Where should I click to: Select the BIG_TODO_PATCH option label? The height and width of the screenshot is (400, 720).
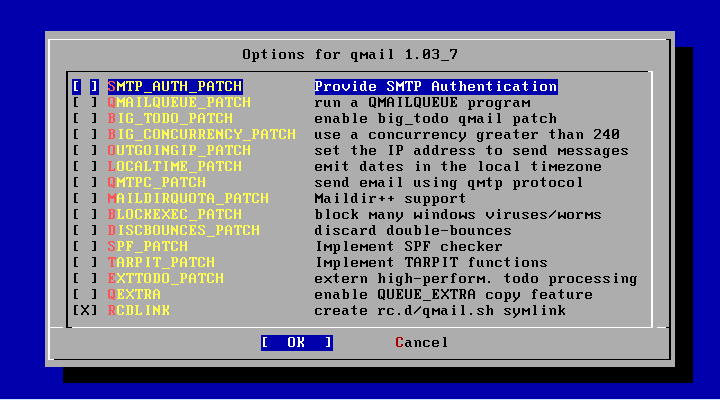coord(170,118)
